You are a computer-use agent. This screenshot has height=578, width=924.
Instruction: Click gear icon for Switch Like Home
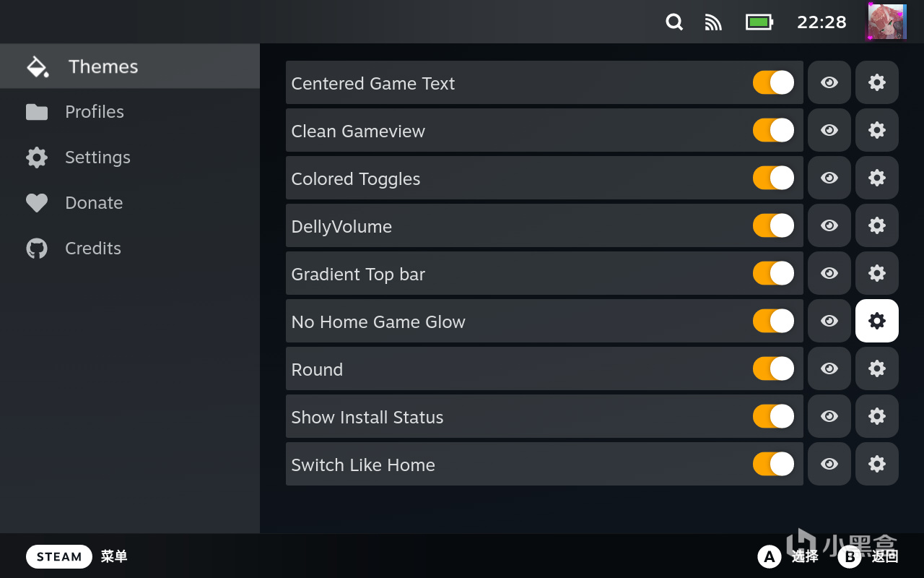876,464
